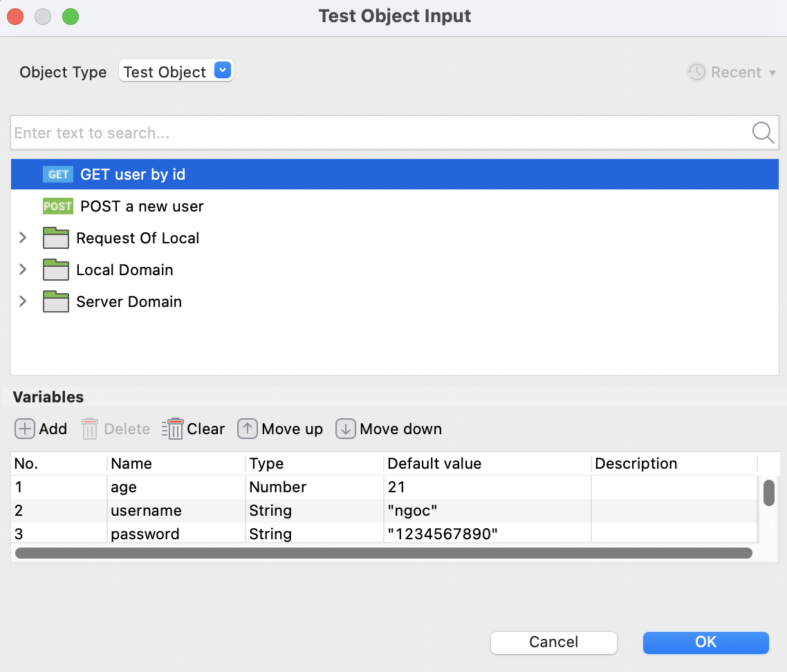Click Move up arrow icon
The image size is (787, 672).
tap(248, 429)
